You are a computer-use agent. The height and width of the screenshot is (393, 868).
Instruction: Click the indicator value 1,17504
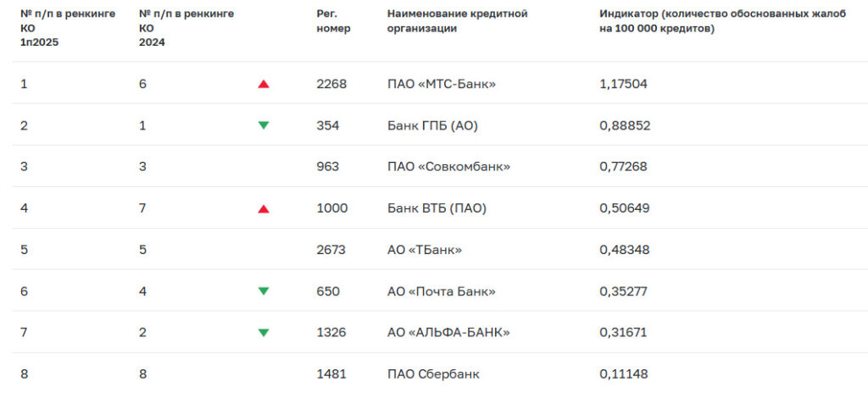(x=623, y=84)
